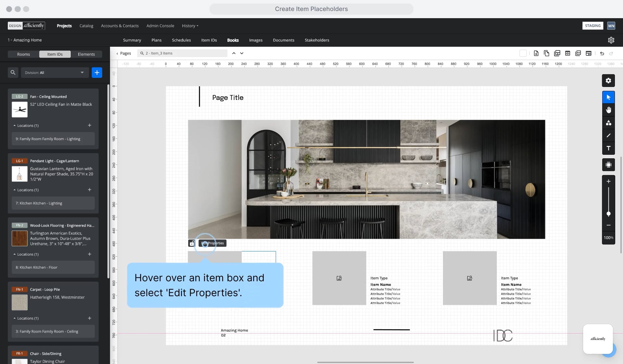Click the fit-to-screen frame icon
The image size is (623, 364).
608,164
